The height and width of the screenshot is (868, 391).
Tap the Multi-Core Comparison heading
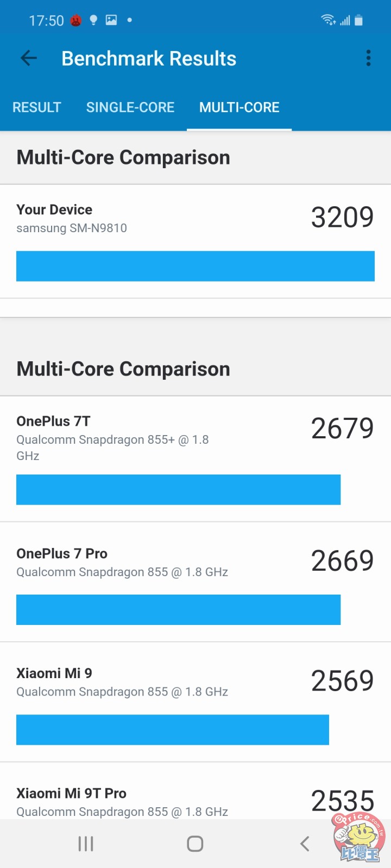pyautogui.click(x=123, y=157)
